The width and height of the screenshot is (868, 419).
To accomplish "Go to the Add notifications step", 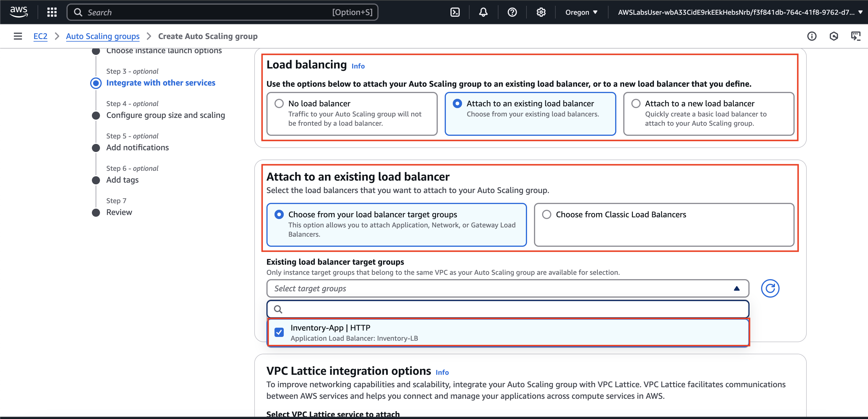I will click(138, 148).
